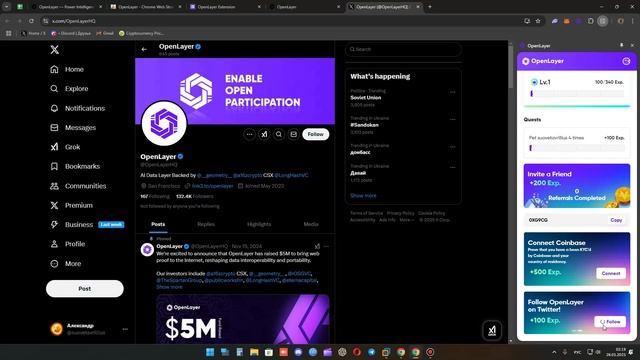640x360 pixels.
Task: Open options for the #Sandokan trend
Action: (452, 120)
